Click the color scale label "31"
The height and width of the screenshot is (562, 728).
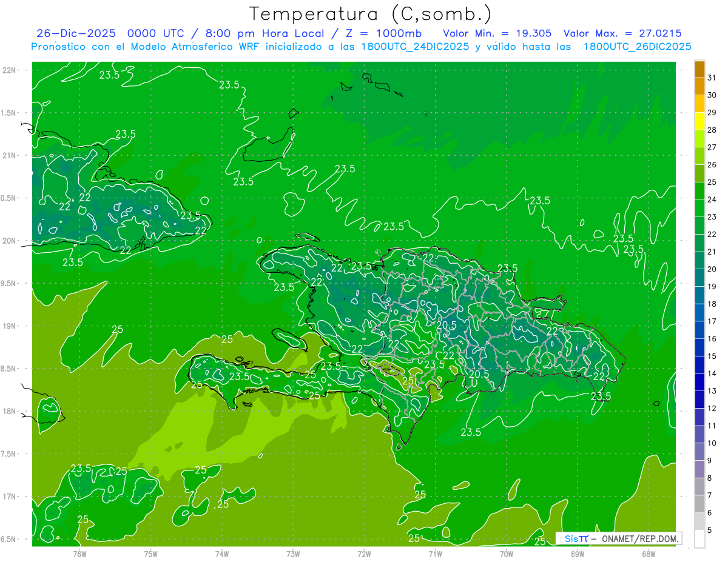click(x=712, y=78)
